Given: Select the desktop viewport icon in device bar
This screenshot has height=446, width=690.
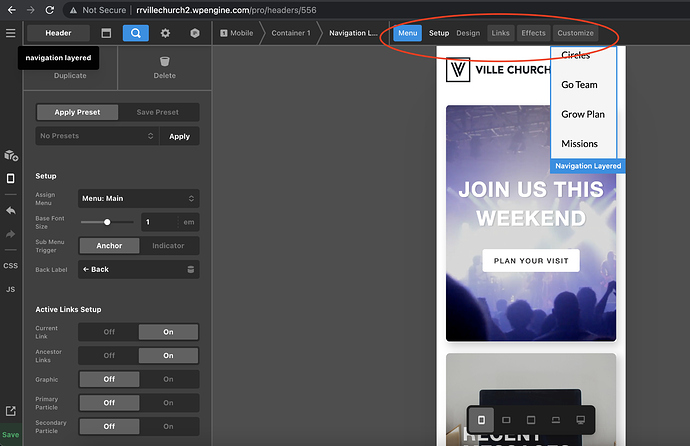Looking at the screenshot, I should (581, 419).
